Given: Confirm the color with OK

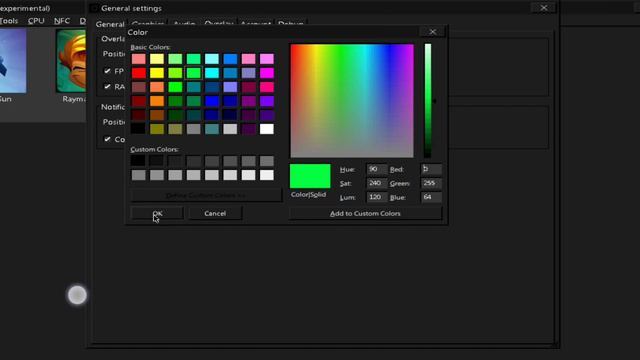Looking at the screenshot, I should pyautogui.click(x=157, y=213).
